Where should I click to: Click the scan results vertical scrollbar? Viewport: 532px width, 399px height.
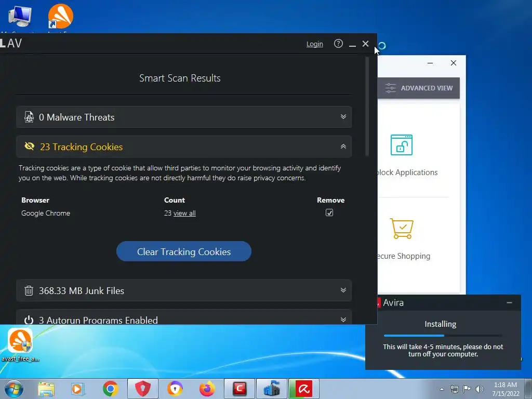coord(367,106)
